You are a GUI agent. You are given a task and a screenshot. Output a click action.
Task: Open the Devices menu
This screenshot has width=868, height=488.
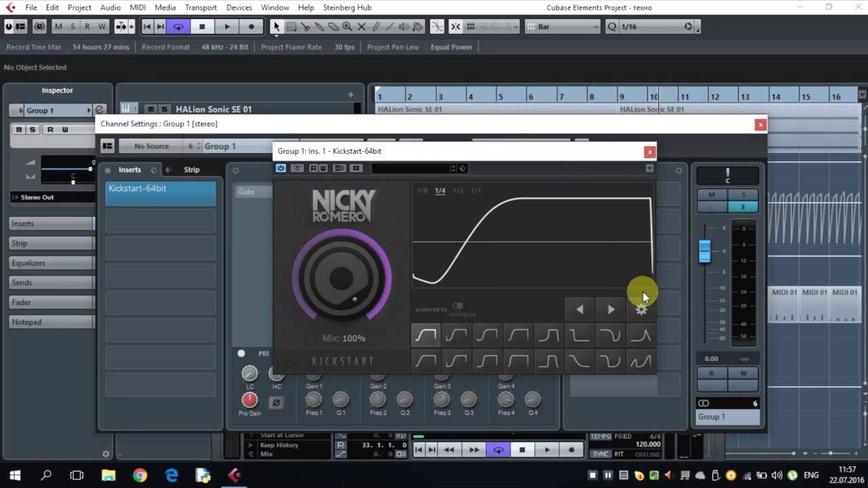tap(239, 7)
